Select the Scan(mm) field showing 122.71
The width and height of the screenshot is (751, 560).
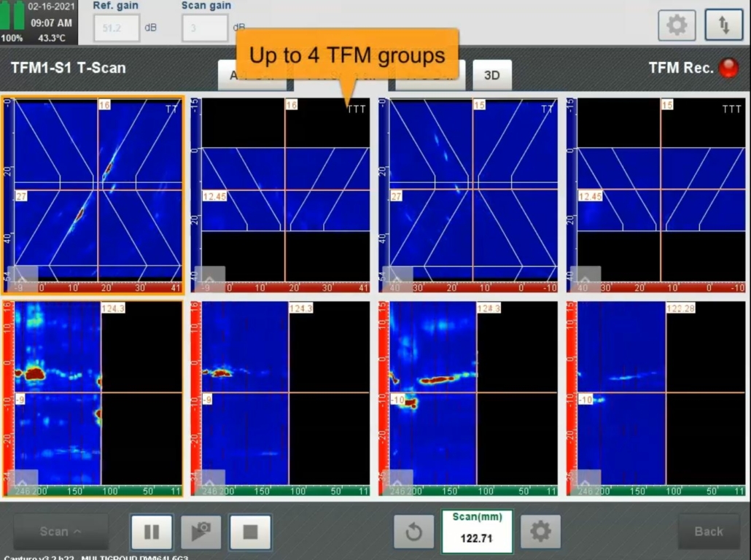pos(477,532)
